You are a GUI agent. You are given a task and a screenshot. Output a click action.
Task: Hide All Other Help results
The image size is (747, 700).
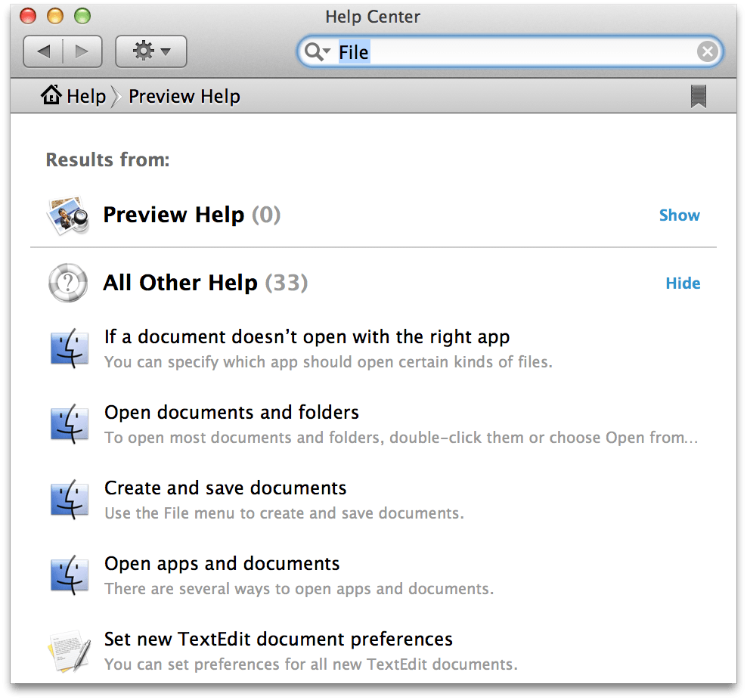tap(683, 283)
